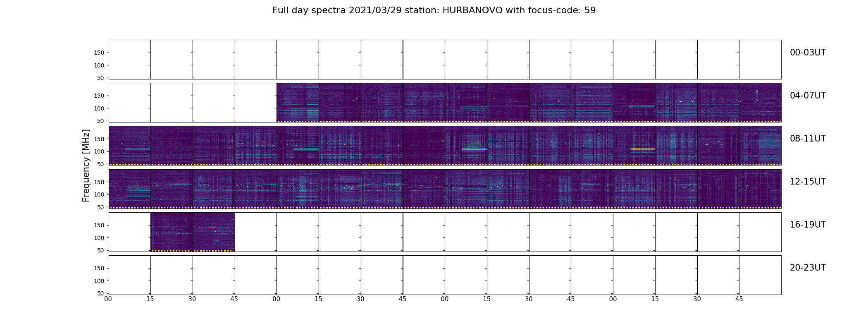Click the 50 tick of the 20-23UT row

[x=101, y=293]
